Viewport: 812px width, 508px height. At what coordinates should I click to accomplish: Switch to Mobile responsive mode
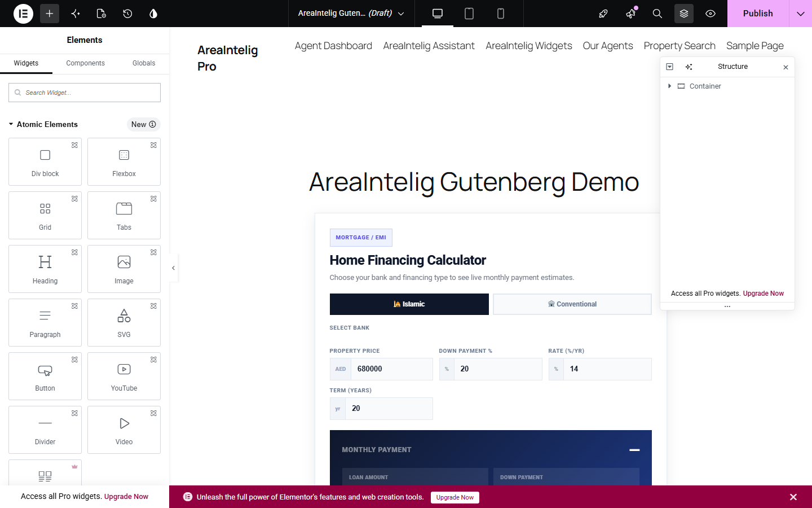click(501, 14)
